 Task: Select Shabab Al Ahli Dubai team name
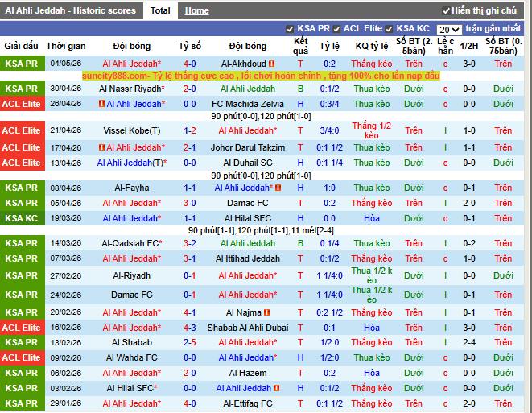(x=248, y=328)
